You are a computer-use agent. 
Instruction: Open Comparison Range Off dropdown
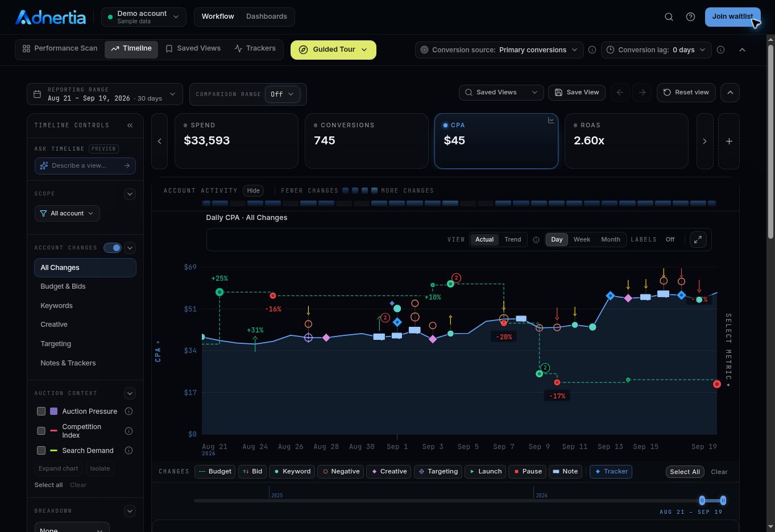(x=282, y=94)
